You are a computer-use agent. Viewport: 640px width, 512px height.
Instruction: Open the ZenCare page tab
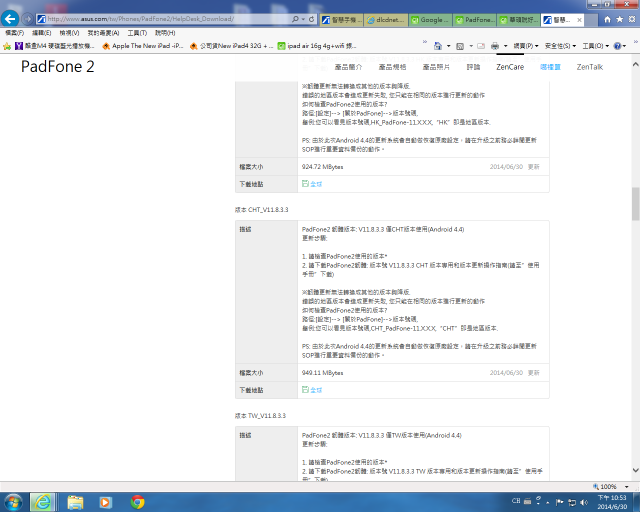pos(510,67)
